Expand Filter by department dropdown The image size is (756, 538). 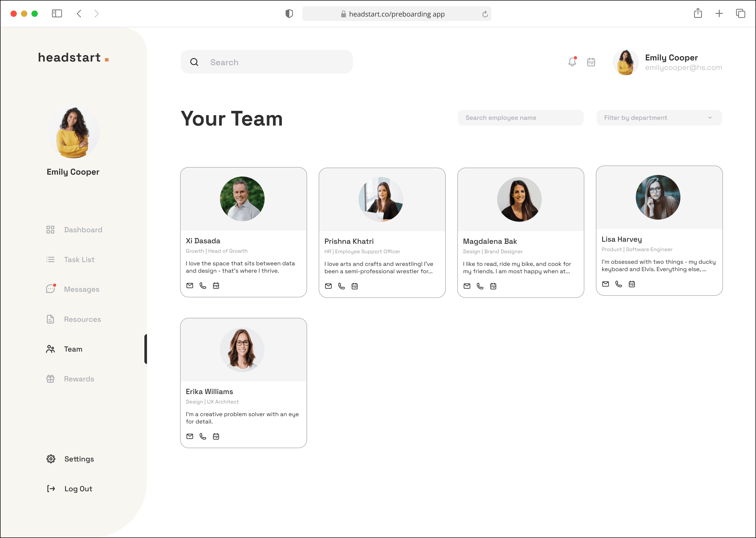[x=659, y=118]
